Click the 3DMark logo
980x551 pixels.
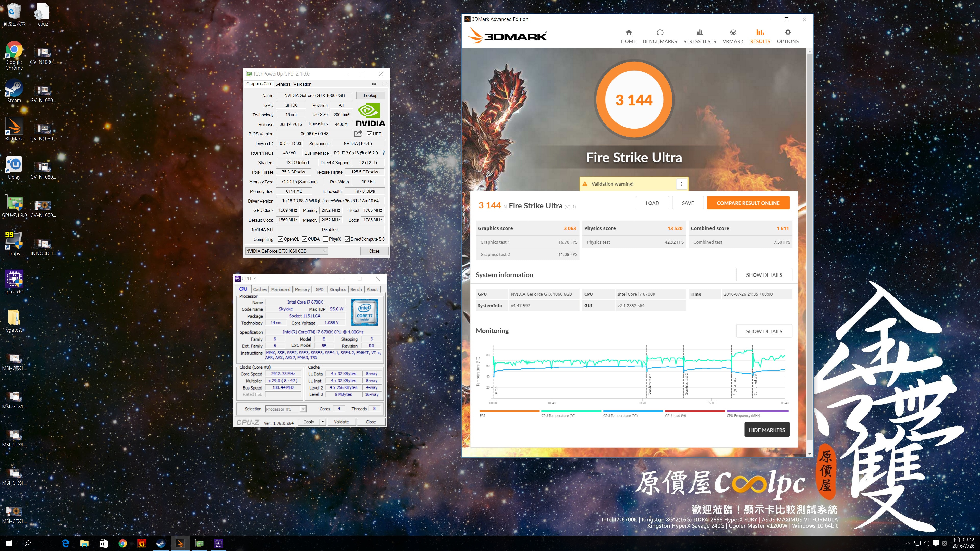click(508, 36)
